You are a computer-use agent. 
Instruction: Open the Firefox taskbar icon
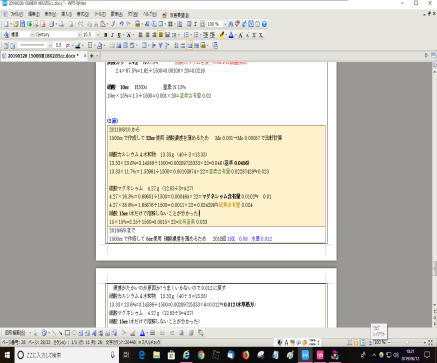[x=246, y=355]
